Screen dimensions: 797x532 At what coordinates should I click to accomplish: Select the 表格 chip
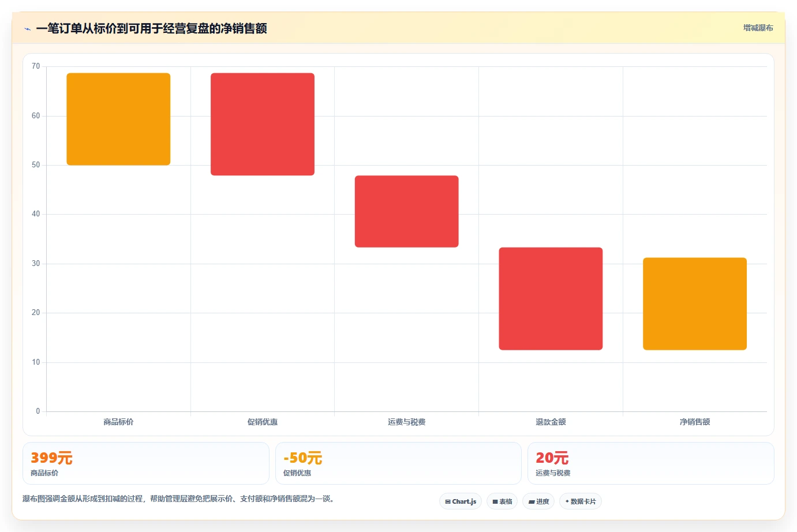[x=502, y=501]
